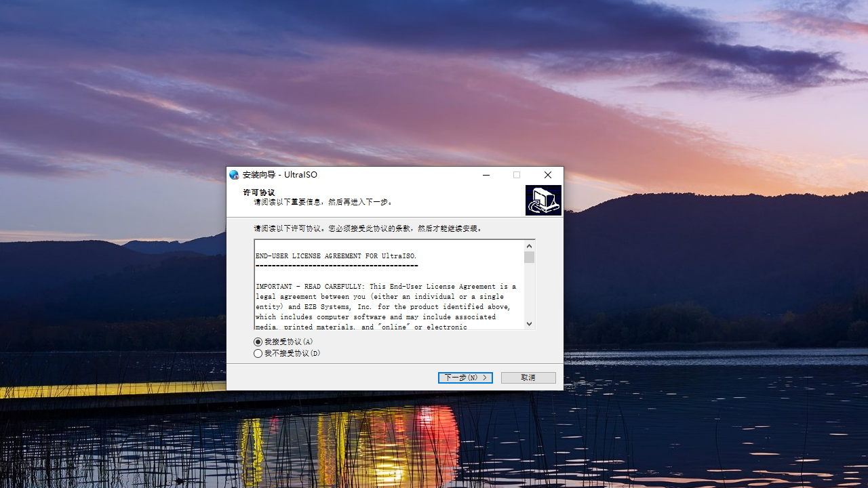868x488 pixels.
Task: Select the 我接受协议(A) radio button
Action: pos(258,342)
